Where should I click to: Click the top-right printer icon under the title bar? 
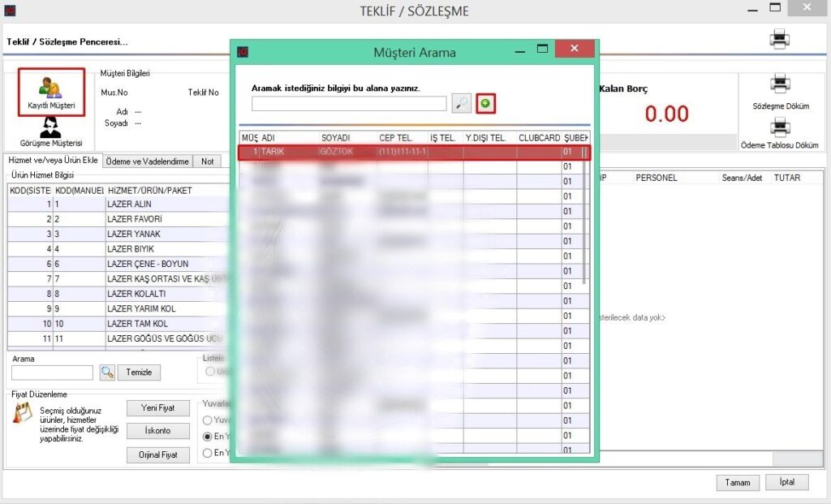click(x=779, y=38)
